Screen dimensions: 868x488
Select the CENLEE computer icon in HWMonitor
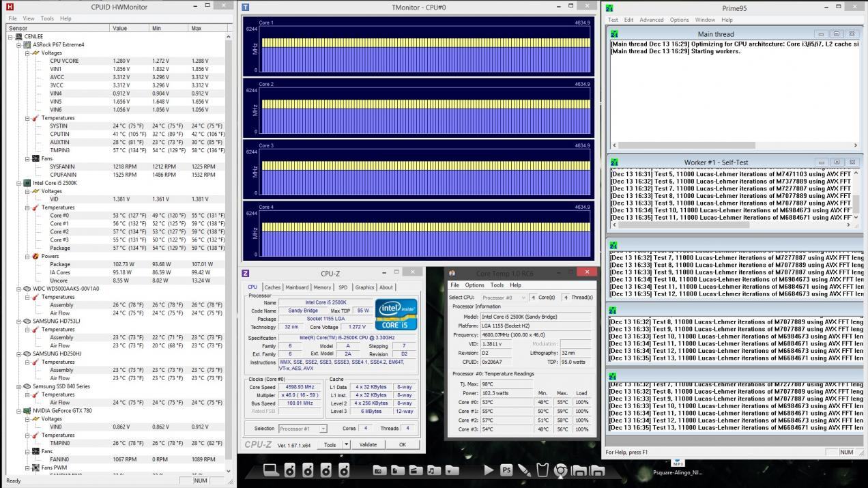[x=18, y=36]
